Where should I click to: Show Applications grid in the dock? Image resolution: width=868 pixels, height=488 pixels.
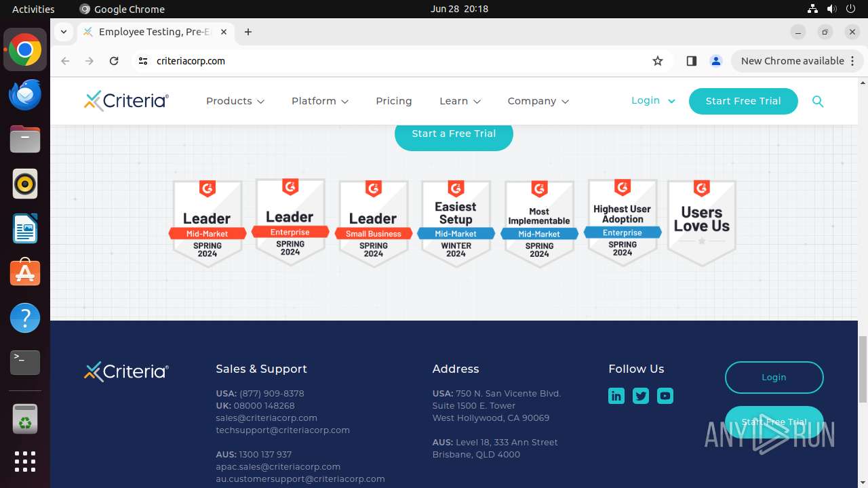[25, 462]
